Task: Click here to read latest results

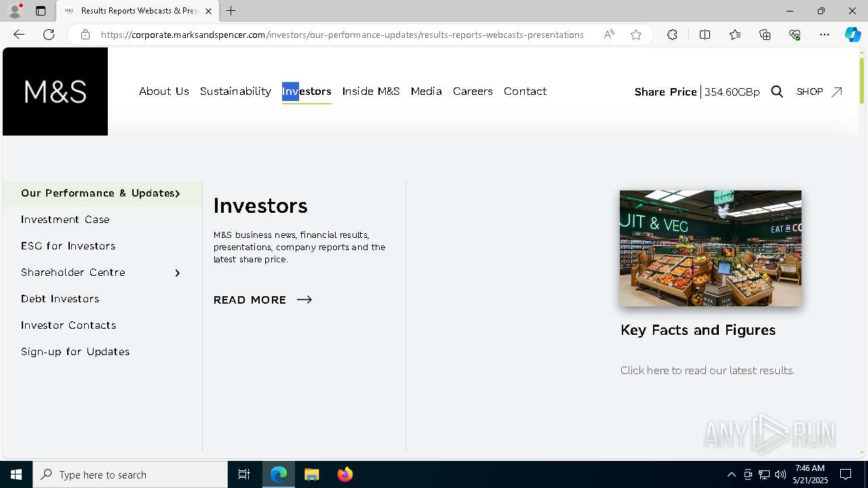Action: pyautogui.click(x=708, y=370)
